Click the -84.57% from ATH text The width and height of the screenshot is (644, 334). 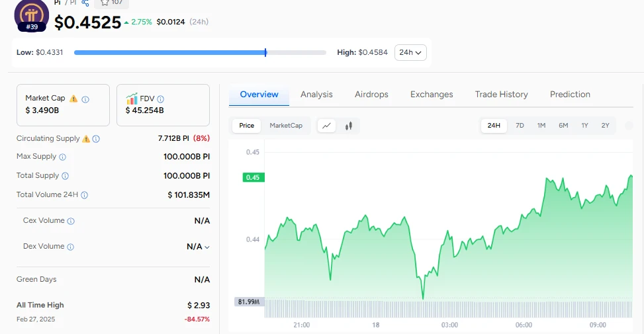(197, 319)
